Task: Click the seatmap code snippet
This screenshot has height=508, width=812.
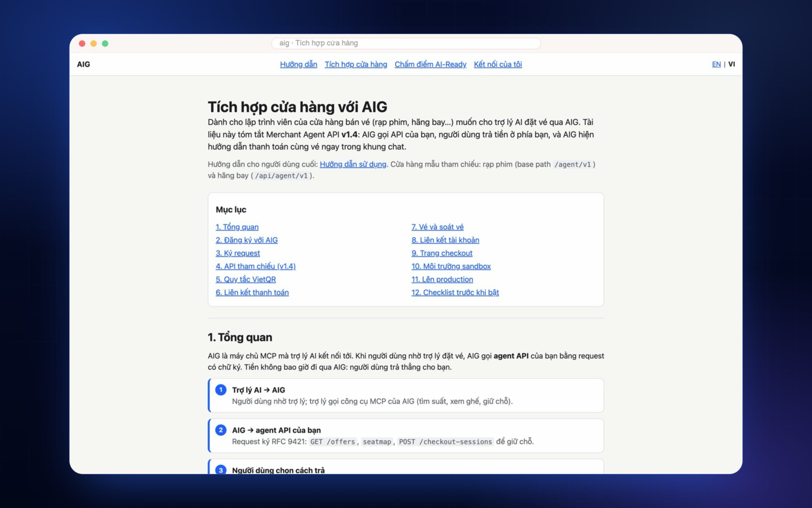Action: pyautogui.click(x=377, y=441)
